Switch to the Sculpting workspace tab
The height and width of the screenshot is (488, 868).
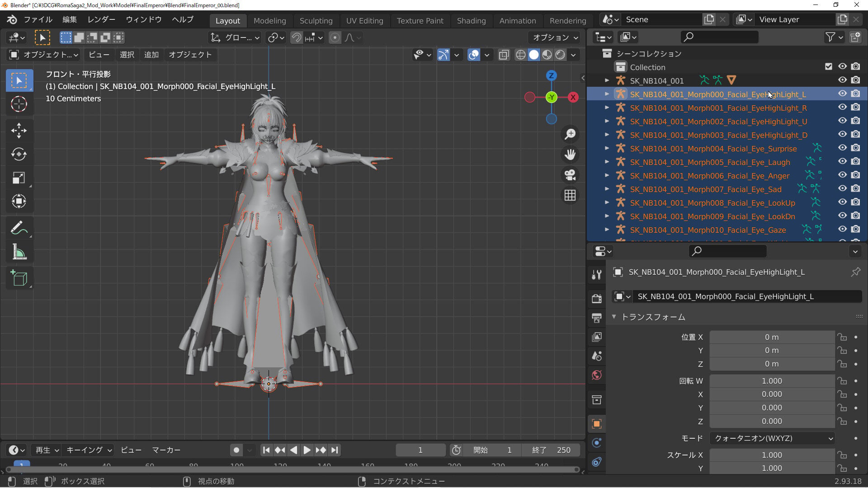tap(316, 21)
